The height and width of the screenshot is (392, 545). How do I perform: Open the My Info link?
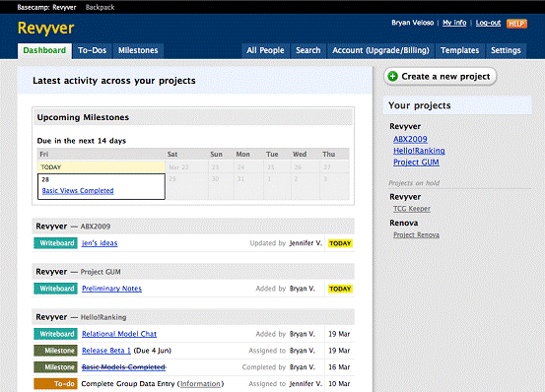coord(454,23)
